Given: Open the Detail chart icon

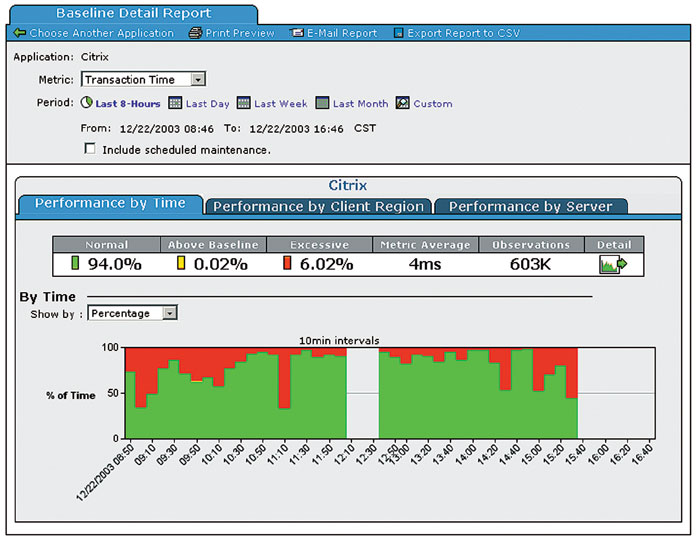Looking at the screenshot, I should tap(614, 265).
